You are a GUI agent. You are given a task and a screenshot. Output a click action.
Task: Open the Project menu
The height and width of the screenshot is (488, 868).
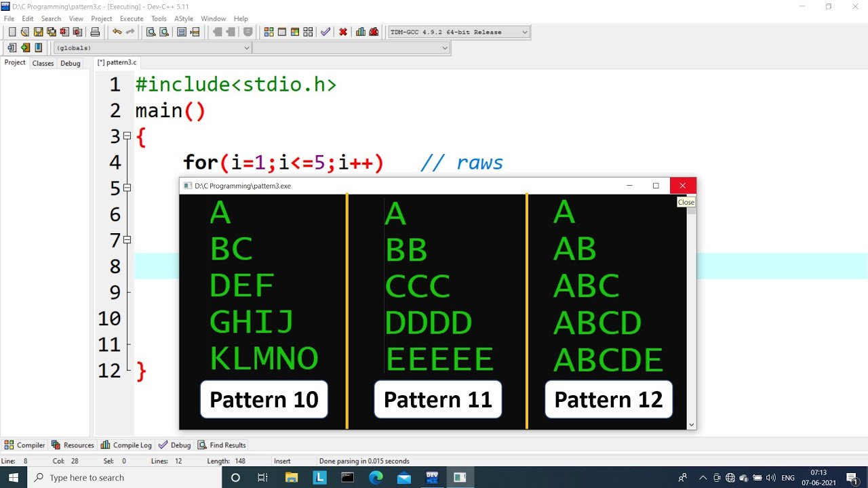102,18
